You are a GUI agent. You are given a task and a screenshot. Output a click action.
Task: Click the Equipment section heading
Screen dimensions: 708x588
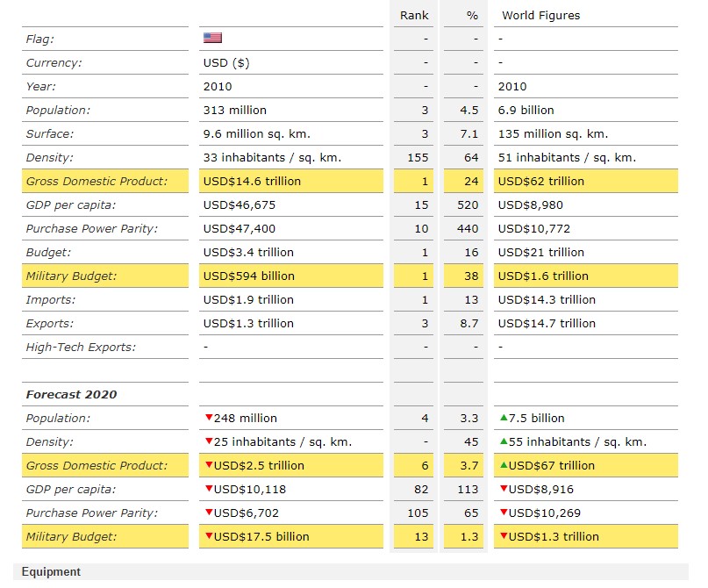point(51,572)
